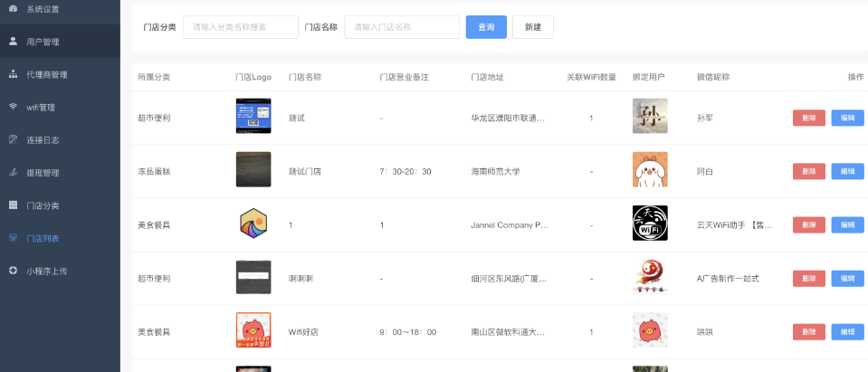Screen dimensions: 868x372
Task: Click the 9：00～18：00 hours cell
Action: (408, 332)
